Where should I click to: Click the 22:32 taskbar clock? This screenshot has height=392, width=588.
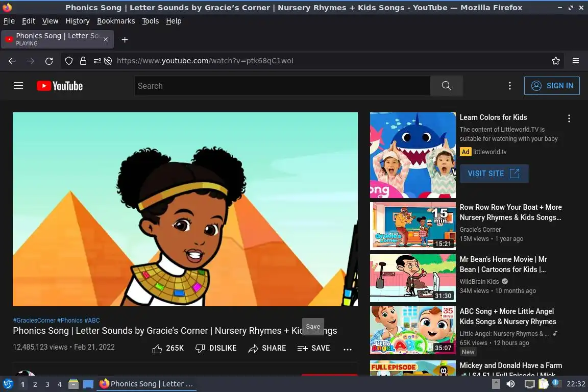tap(576, 384)
